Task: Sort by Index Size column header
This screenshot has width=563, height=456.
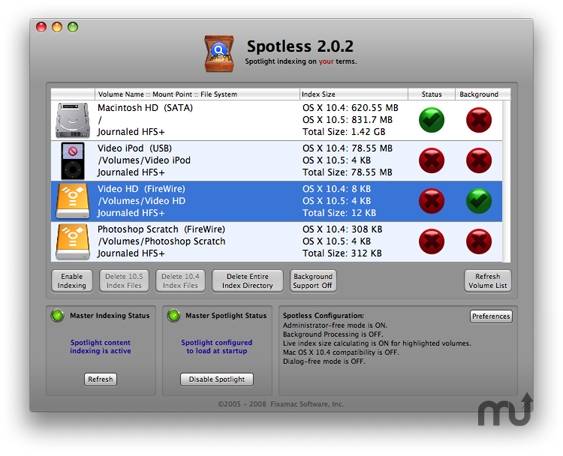Action: coord(353,94)
